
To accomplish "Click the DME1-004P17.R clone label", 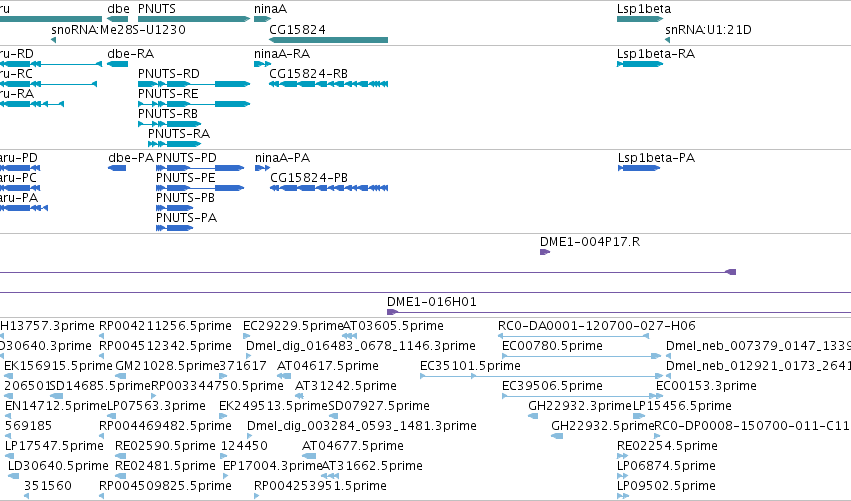I will [x=590, y=242].
